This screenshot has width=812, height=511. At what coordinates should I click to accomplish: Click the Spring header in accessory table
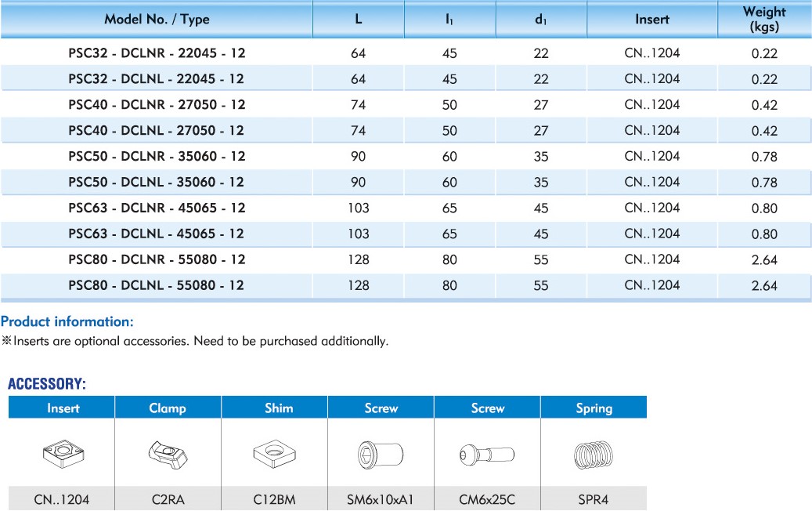coord(594,408)
